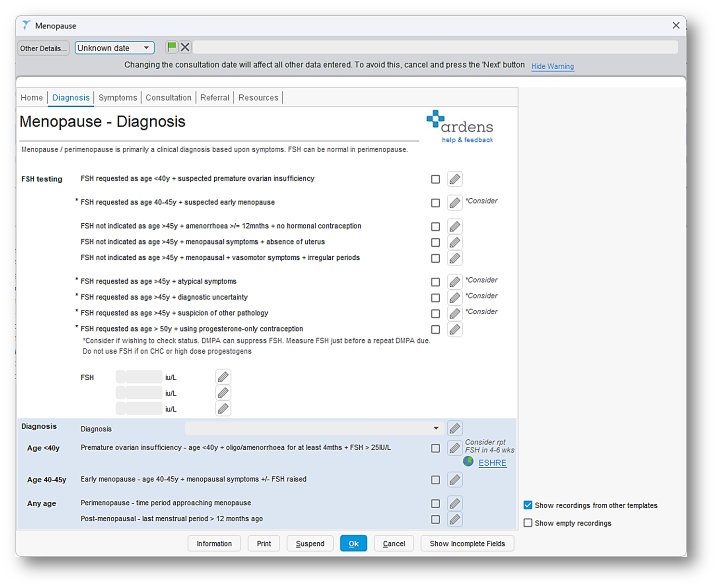
Task: Suspend the template
Action: 310,544
